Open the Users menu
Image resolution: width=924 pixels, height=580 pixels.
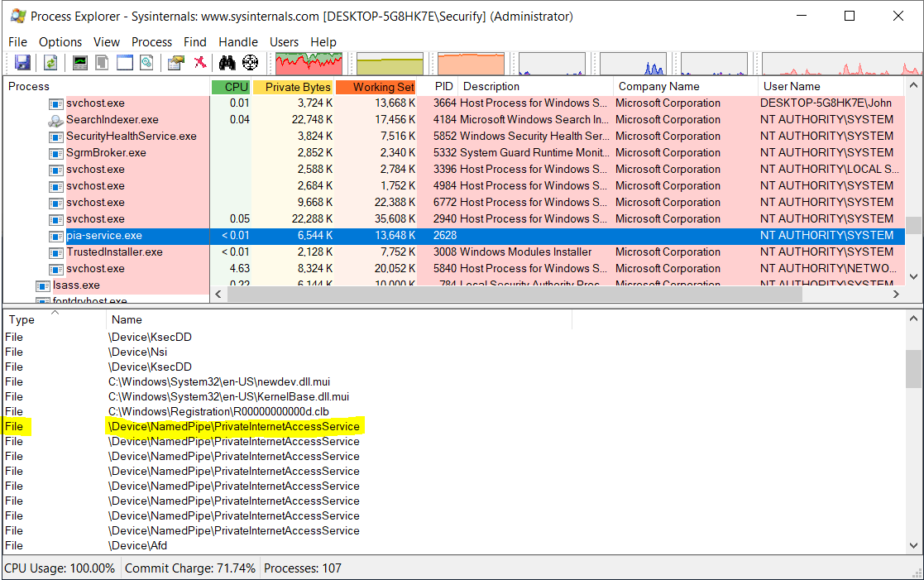click(284, 42)
